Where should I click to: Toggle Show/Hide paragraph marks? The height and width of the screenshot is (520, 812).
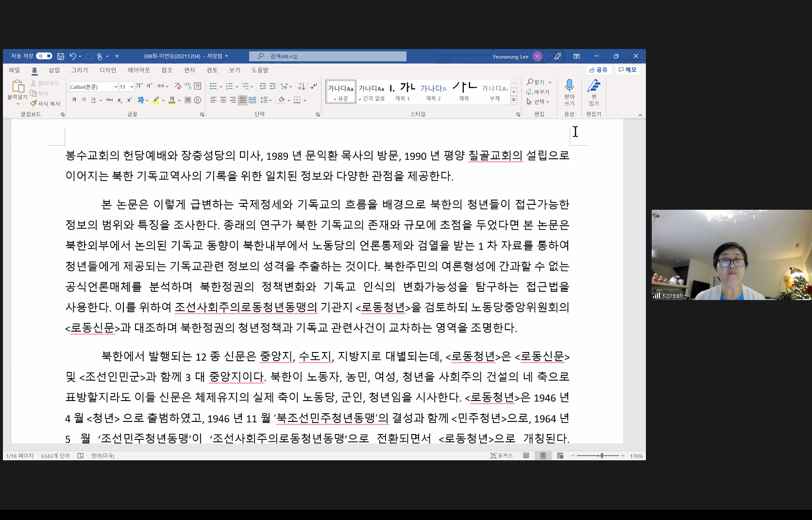(314, 86)
